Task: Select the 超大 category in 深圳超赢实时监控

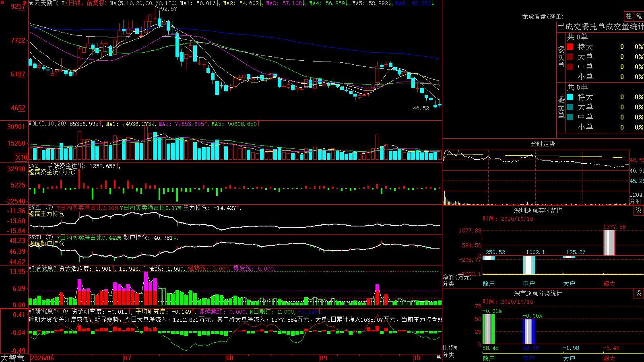Action: pyautogui.click(x=609, y=284)
